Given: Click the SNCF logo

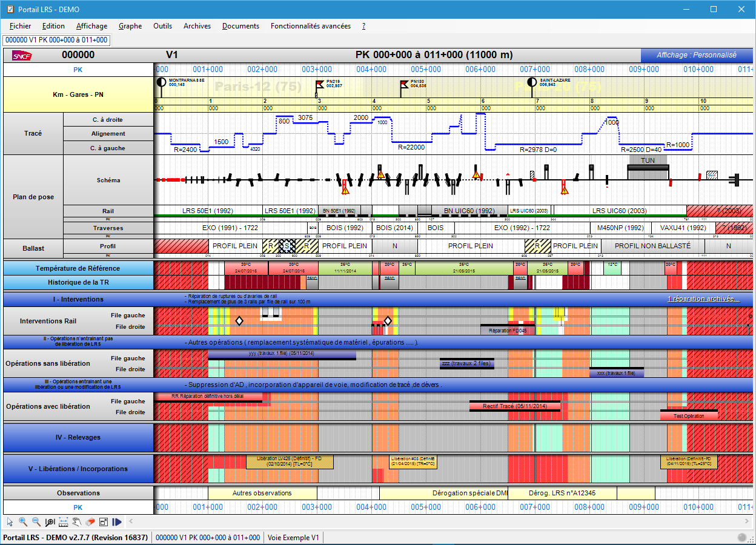Looking at the screenshot, I should tap(22, 56).
